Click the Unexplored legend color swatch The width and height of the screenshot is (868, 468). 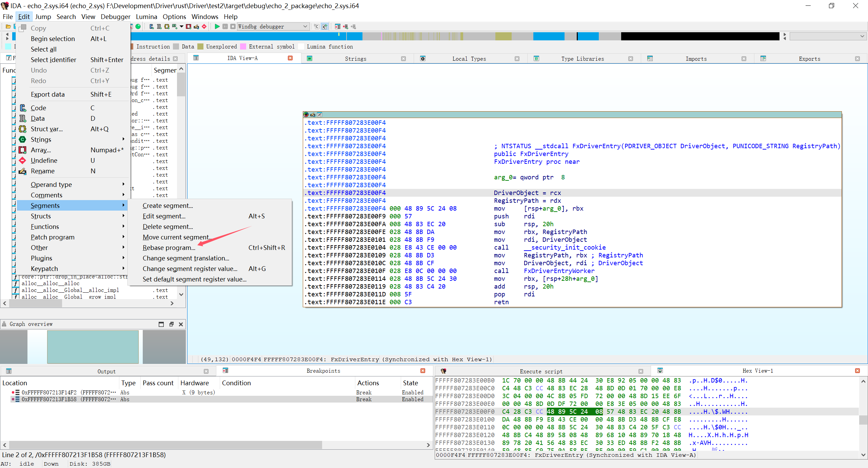[200, 46]
